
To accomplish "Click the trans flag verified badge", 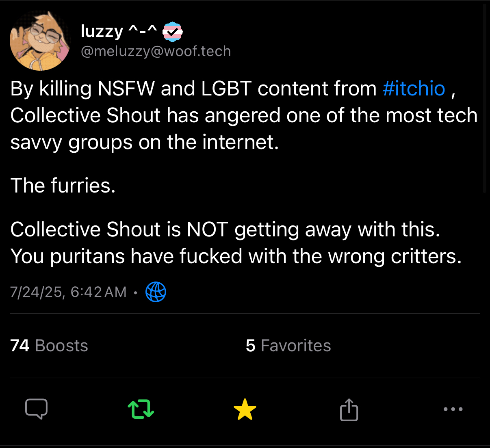I will [173, 32].
